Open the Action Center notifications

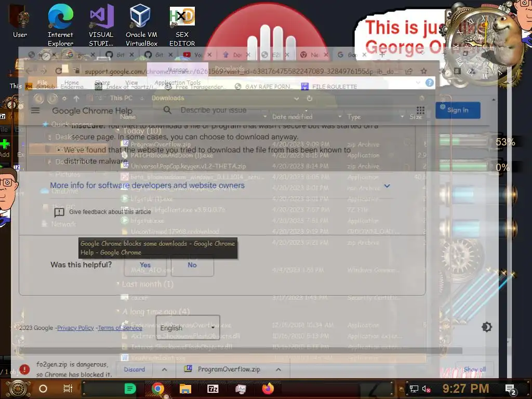(511, 390)
